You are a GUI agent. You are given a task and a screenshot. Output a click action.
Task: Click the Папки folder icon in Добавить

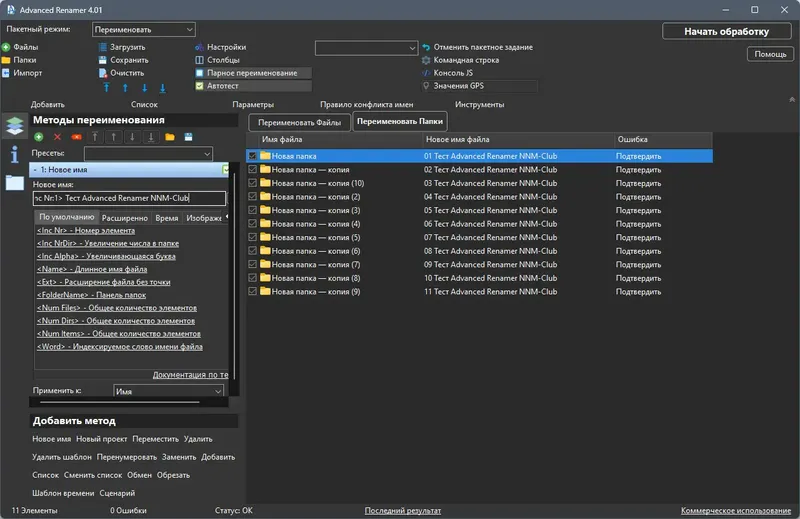[x=6, y=60]
